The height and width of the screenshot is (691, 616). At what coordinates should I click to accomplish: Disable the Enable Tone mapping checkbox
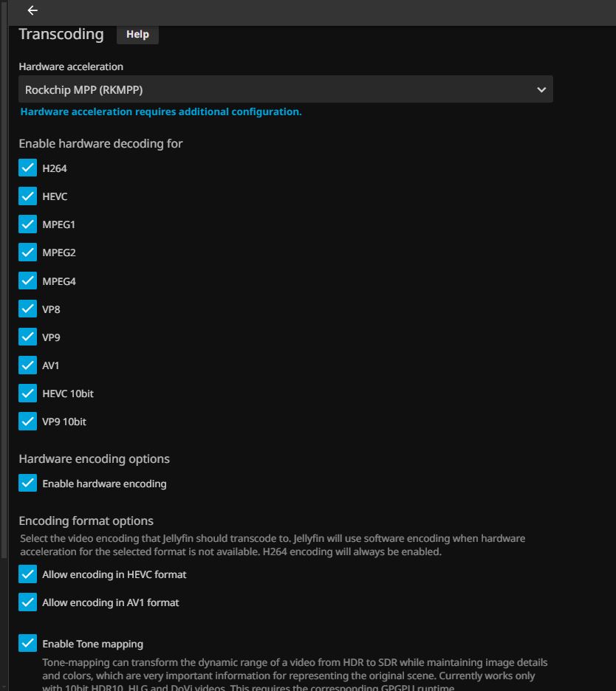pos(28,644)
